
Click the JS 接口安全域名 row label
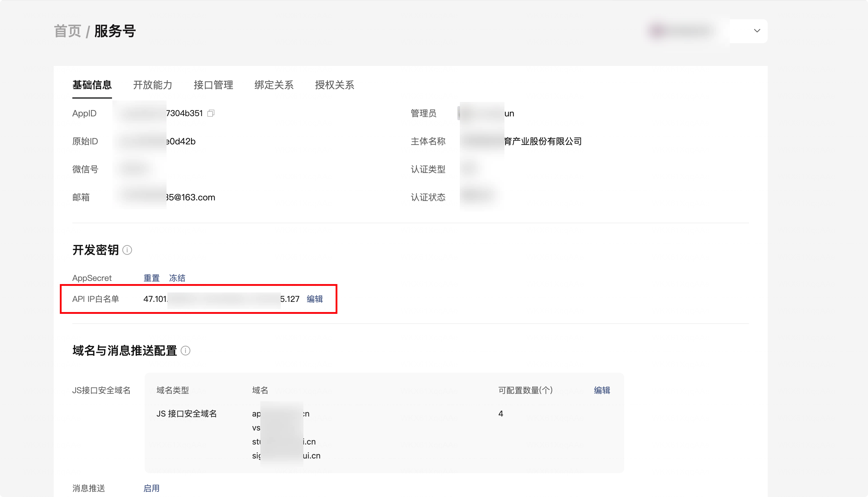187,414
